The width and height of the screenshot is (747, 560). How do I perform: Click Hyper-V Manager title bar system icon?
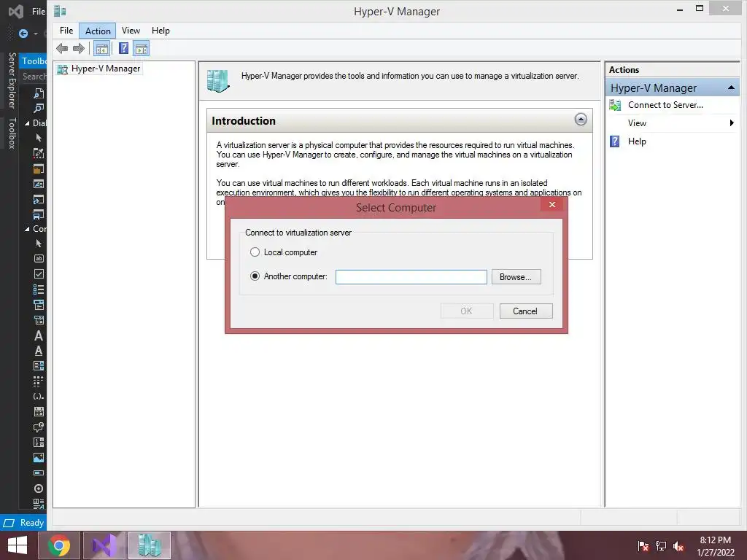(60, 11)
